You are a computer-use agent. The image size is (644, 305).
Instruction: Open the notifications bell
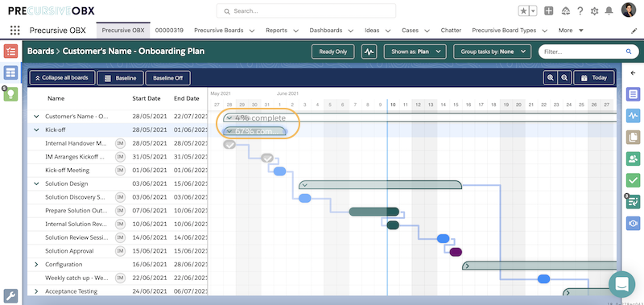609,11
